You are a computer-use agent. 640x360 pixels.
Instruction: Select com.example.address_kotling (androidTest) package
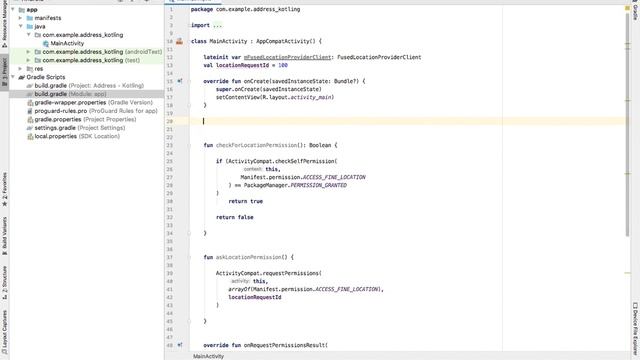(x=102, y=52)
